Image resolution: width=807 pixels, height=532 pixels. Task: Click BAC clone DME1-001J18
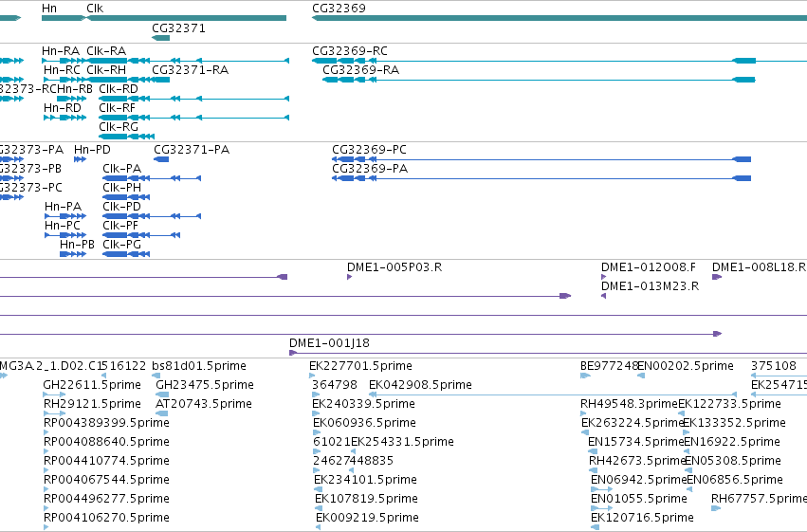tap(329, 343)
